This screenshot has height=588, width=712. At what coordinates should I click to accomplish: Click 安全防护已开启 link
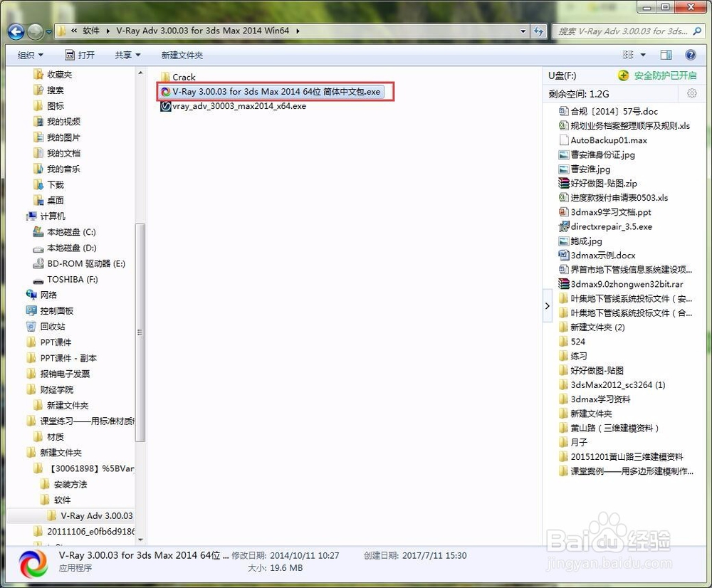point(665,75)
